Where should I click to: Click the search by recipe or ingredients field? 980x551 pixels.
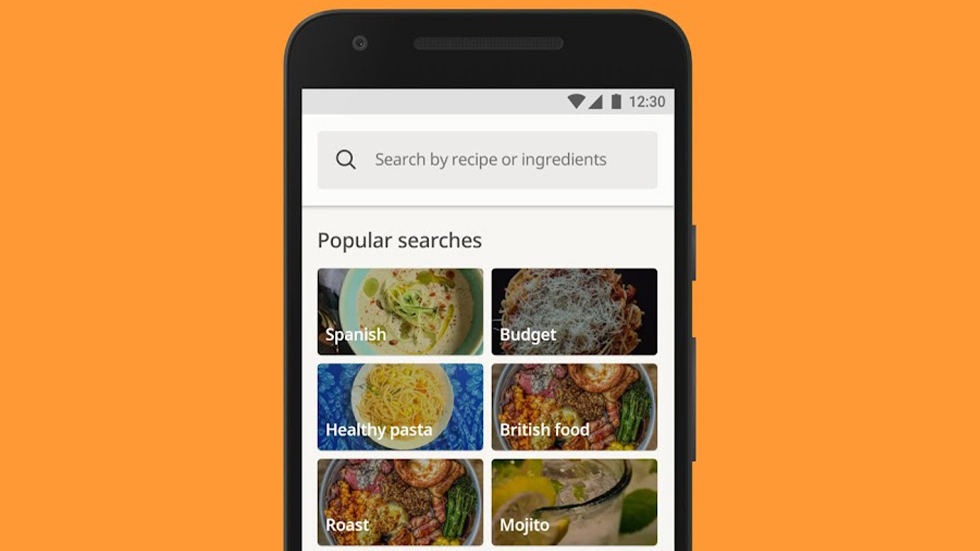tap(490, 159)
